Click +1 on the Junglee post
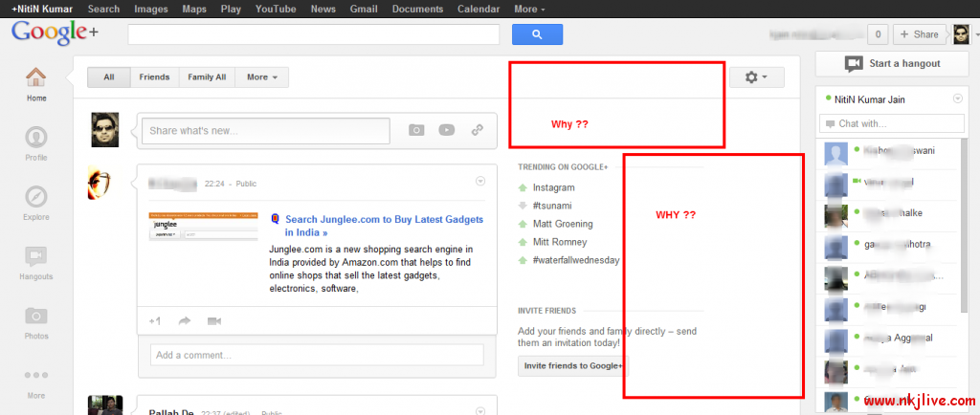This screenshot has height=415, width=980. [x=155, y=321]
